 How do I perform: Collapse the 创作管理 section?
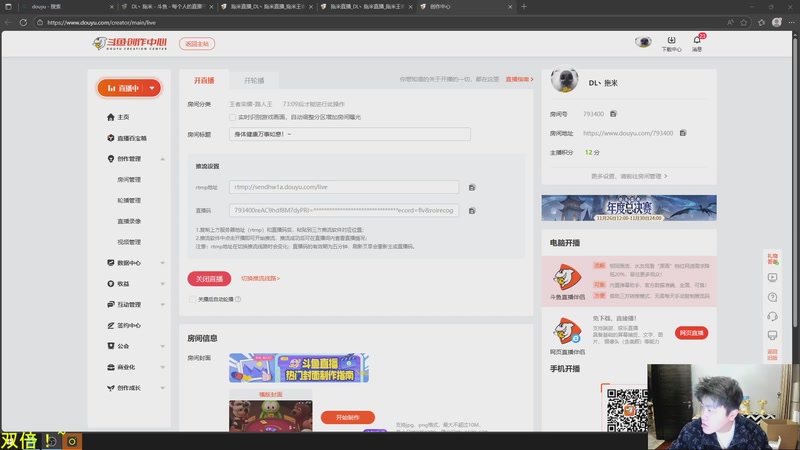(x=162, y=159)
